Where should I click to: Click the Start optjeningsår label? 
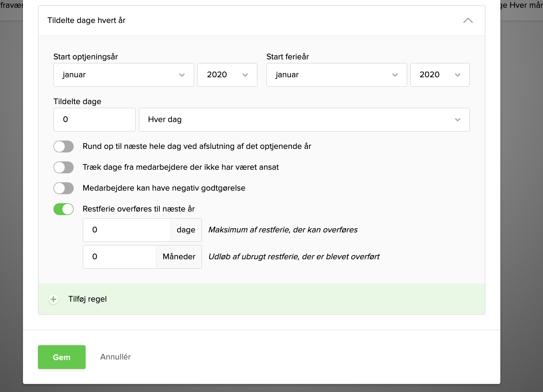[x=86, y=57]
